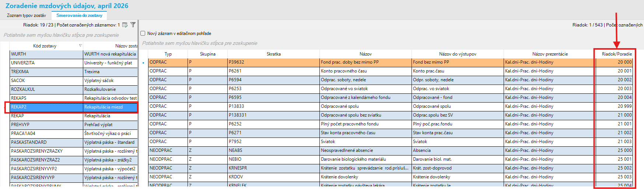Click Odpracované vo sviatok cell

click(365, 89)
